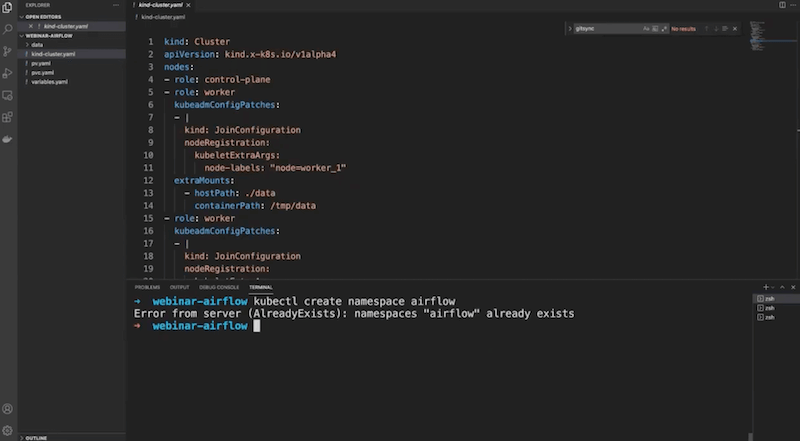Collapse the Open Editors section
Image resolution: width=800 pixels, height=441 pixels.
(x=45, y=17)
